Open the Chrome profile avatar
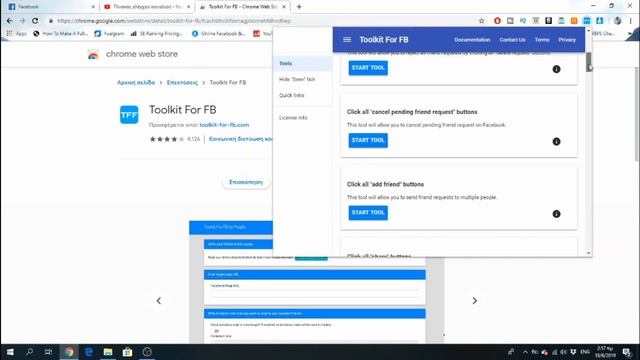Image resolution: width=640 pixels, height=360 pixels. point(618,21)
